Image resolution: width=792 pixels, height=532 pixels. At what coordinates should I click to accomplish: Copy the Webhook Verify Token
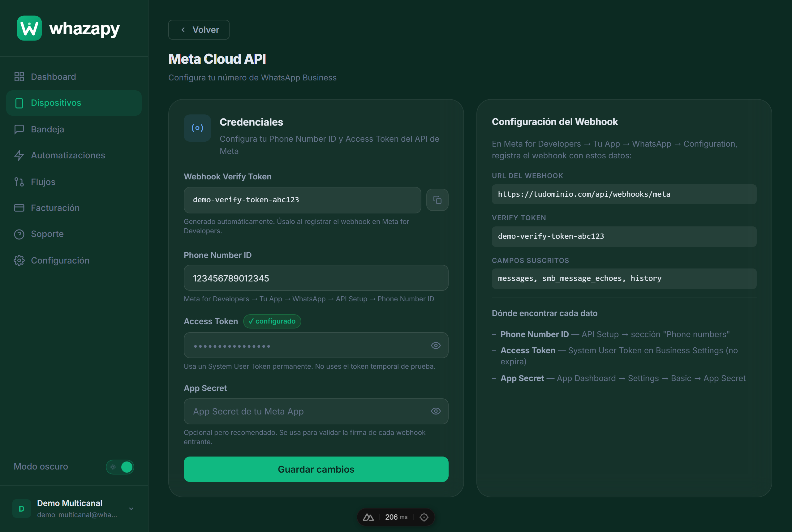pyautogui.click(x=437, y=200)
